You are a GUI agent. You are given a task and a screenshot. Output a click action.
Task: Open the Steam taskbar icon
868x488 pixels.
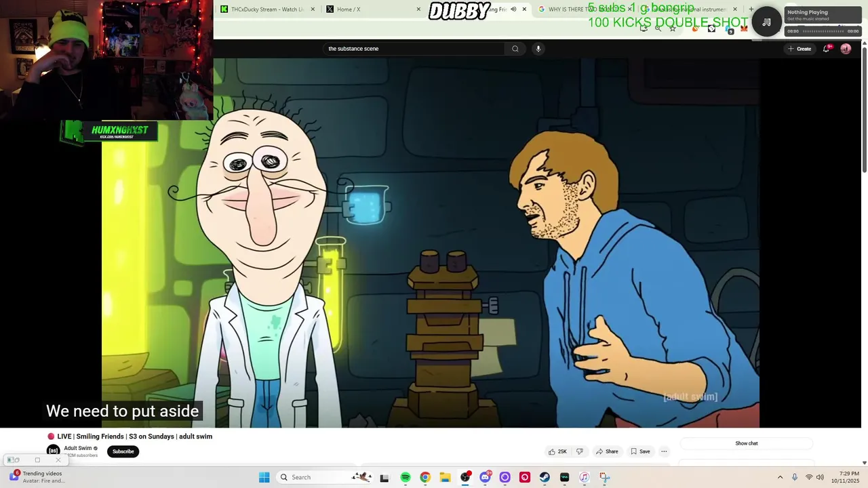coord(545,477)
